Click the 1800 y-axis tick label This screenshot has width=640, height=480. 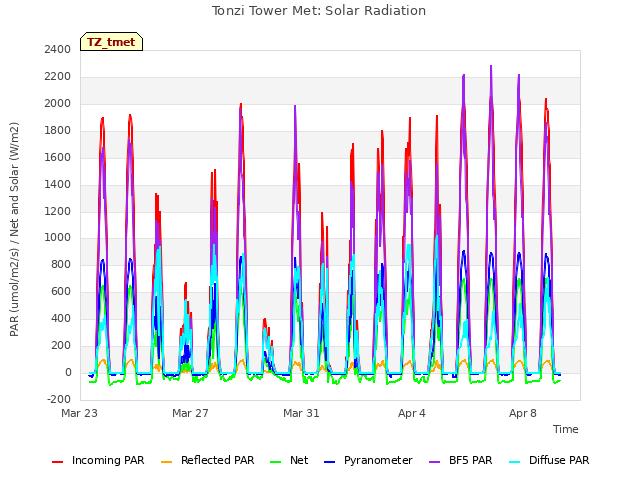pyautogui.click(x=58, y=130)
